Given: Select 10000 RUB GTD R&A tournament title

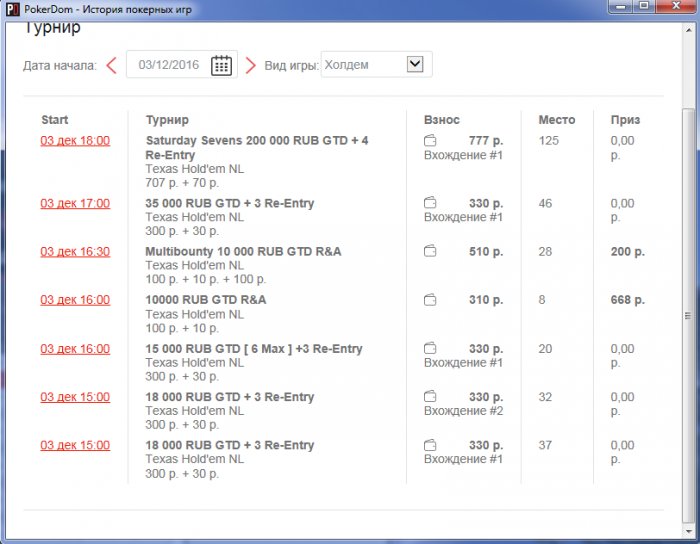Looking at the screenshot, I should 206,299.
